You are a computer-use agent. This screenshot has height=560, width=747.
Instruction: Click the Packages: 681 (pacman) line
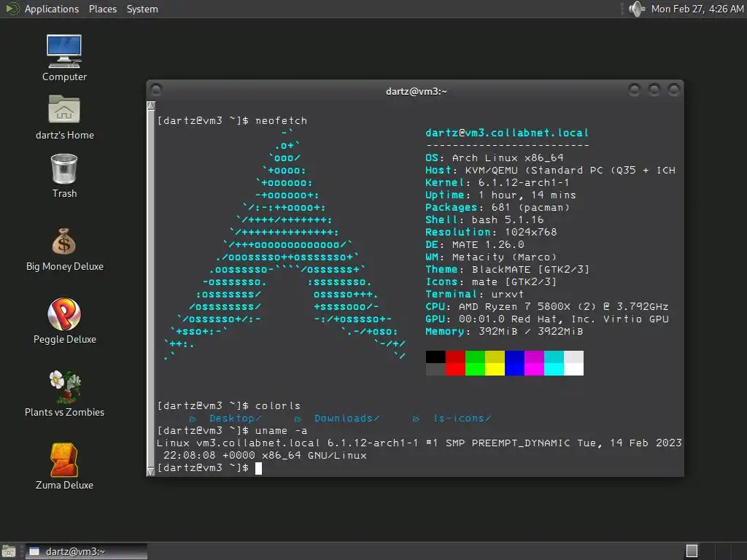coord(498,207)
